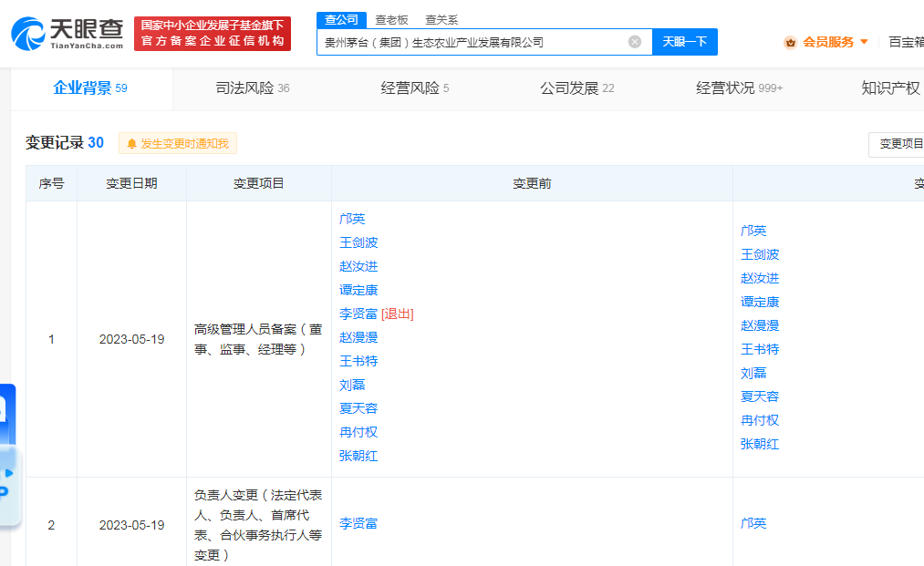The image size is (924, 566).
Task: Click the bell icon for change notifications
Action: [x=131, y=144]
